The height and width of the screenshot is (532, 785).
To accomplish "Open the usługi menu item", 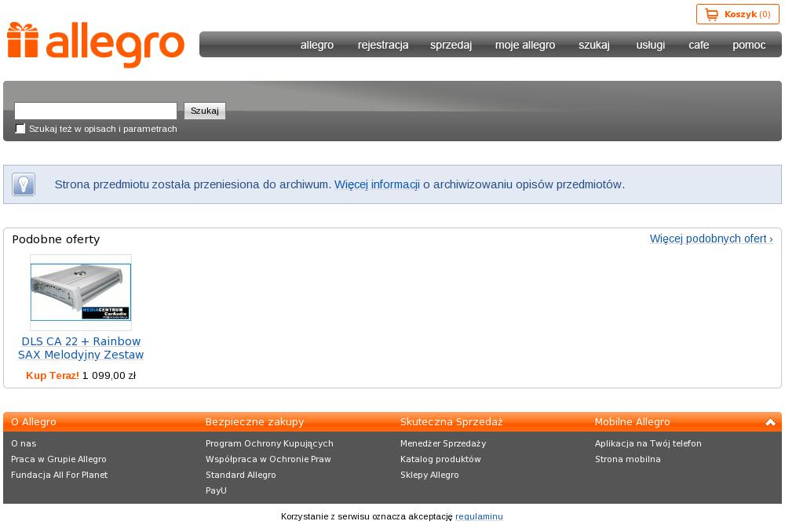I will [650, 45].
